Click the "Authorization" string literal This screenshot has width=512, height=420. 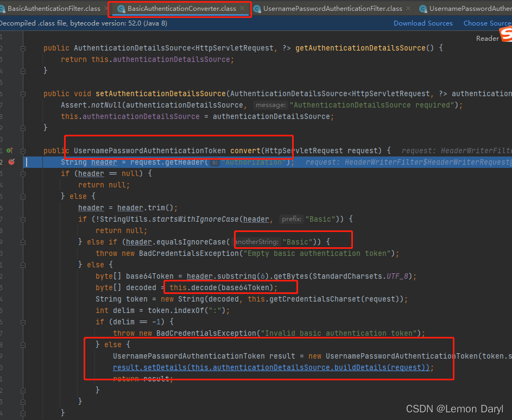click(x=254, y=162)
